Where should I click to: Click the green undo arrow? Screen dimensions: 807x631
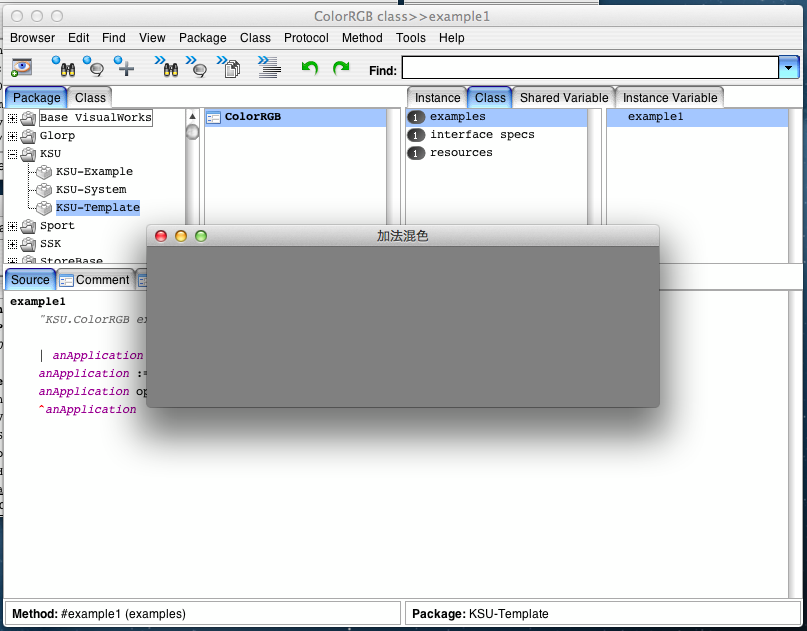(310, 68)
